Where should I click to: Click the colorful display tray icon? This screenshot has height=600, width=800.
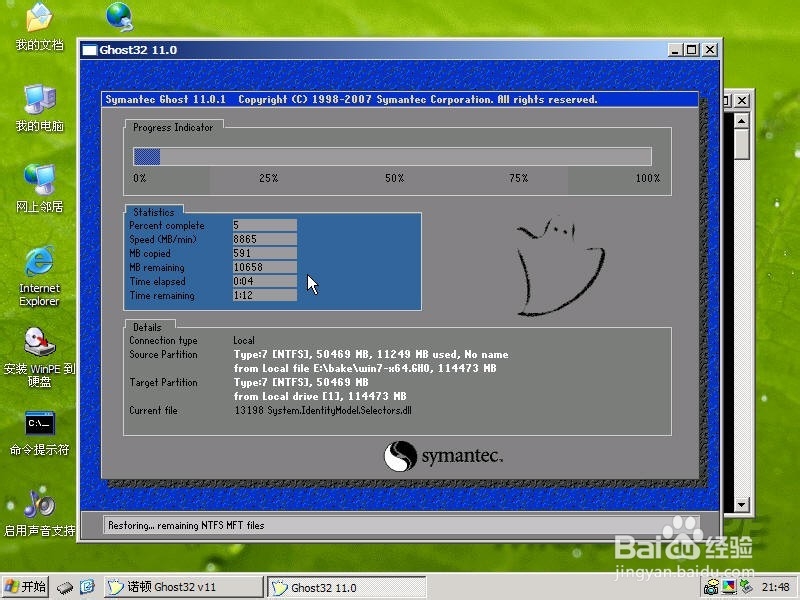click(729, 588)
